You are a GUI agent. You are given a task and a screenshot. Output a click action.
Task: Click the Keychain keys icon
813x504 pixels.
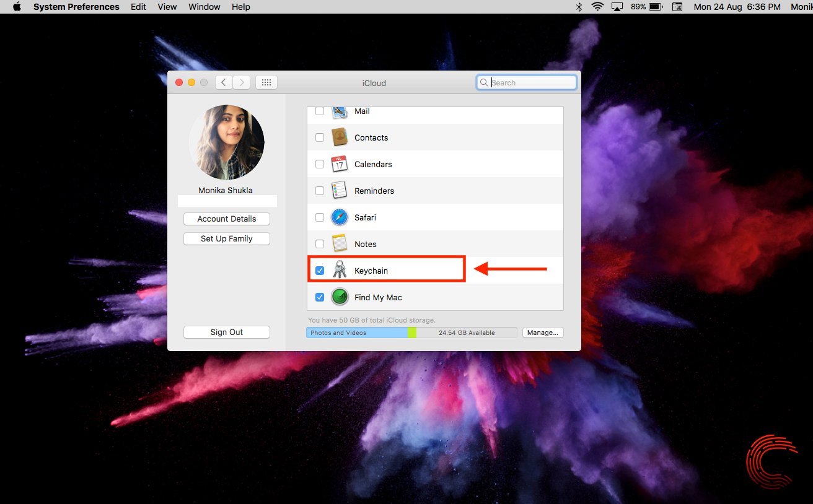pyautogui.click(x=339, y=270)
